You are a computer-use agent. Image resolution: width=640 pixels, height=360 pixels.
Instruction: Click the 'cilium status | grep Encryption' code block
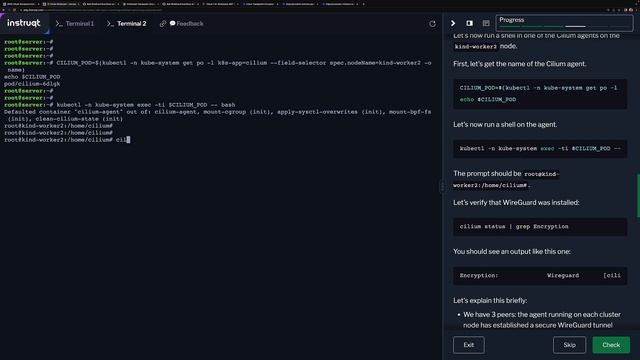540,227
